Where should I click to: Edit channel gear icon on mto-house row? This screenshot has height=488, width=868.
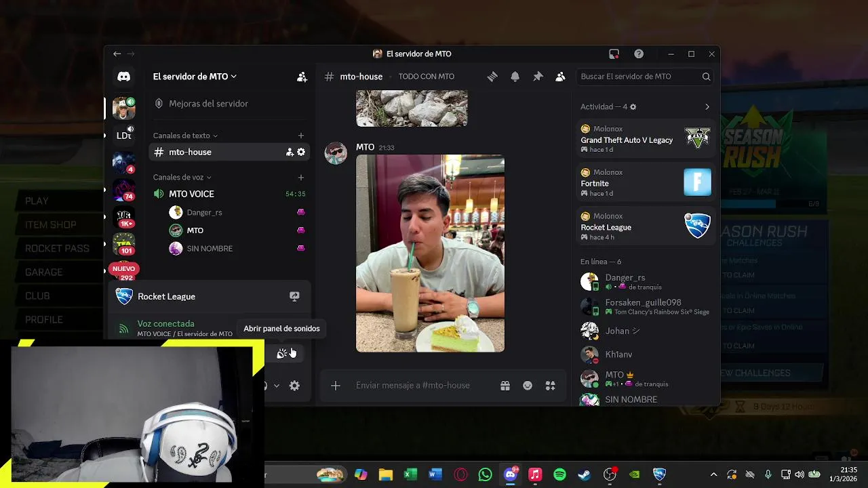[301, 152]
